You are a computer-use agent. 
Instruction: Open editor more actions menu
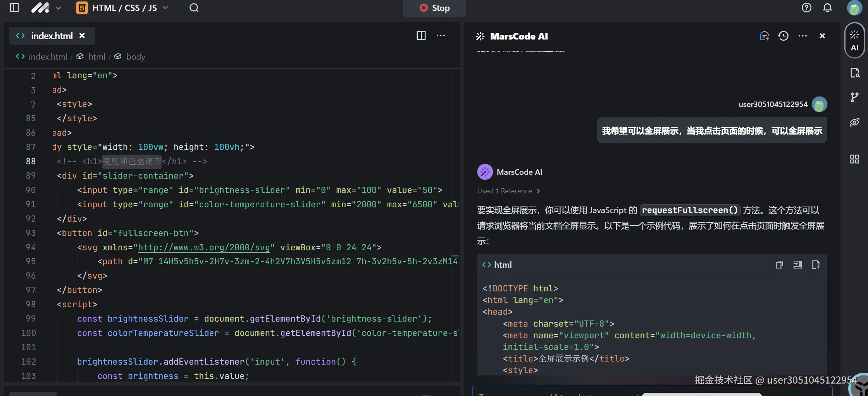[441, 36]
